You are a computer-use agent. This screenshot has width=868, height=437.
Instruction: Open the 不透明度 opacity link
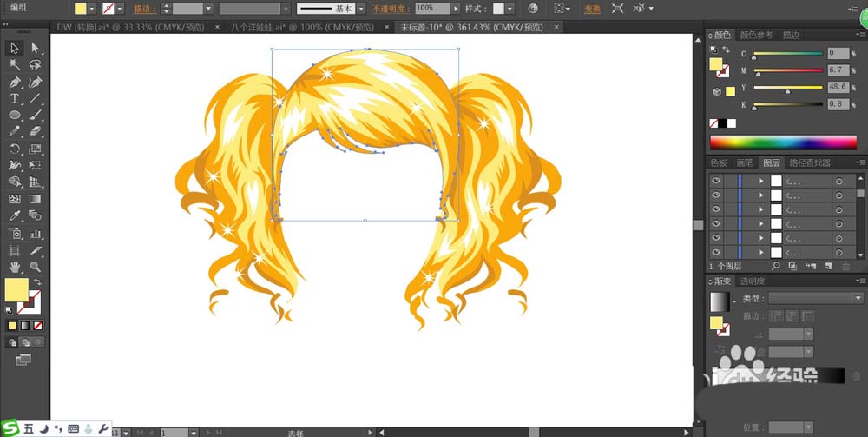tap(391, 9)
